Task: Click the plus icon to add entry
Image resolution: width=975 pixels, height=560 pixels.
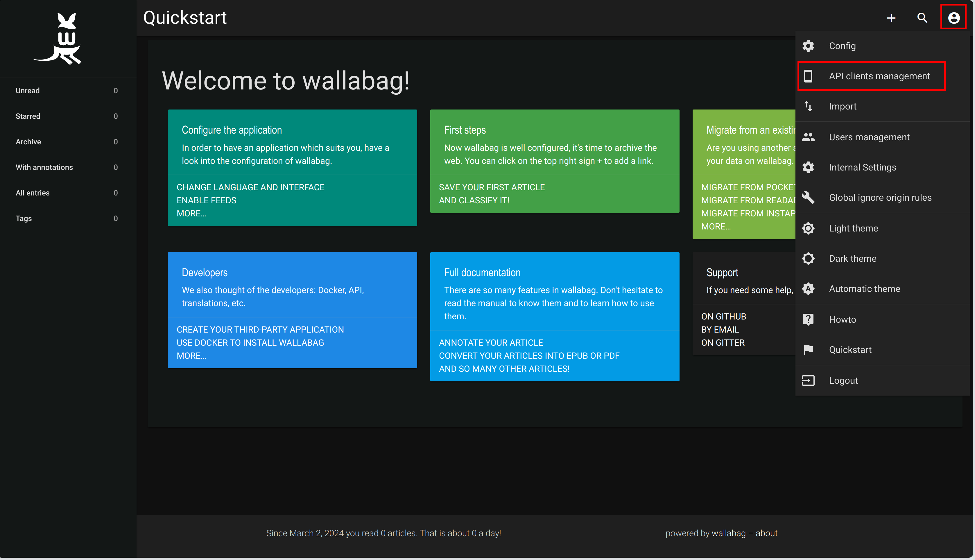Action: [891, 18]
